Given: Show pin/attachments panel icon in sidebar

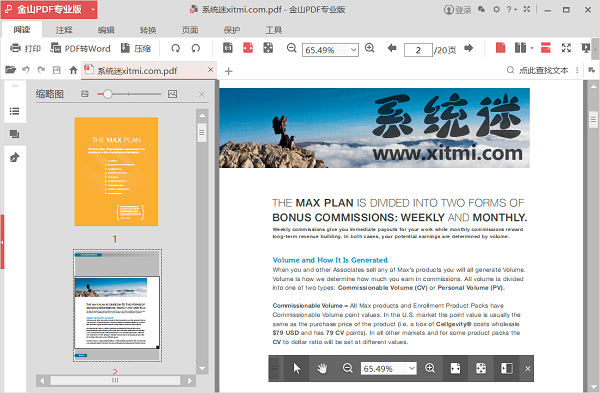Looking at the screenshot, I should (15, 157).
